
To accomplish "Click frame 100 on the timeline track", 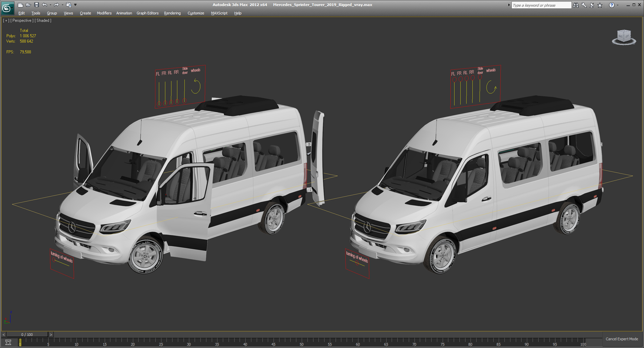I will pos(583,341).
